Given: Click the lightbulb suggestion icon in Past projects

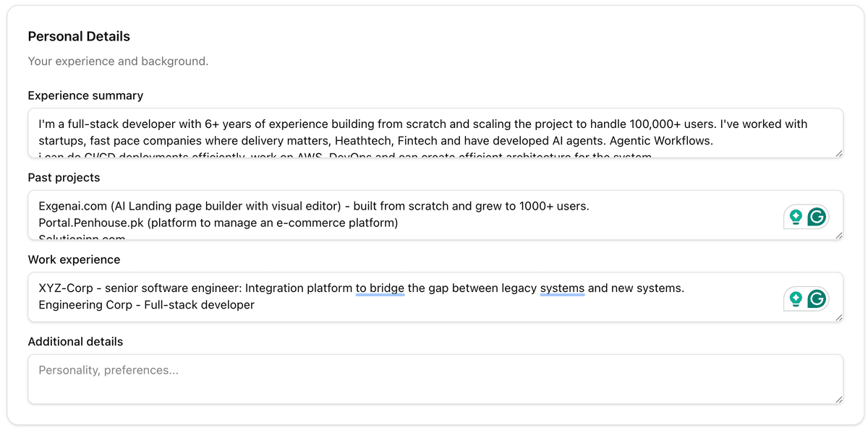Looking at the screenshot, I should 796,216.
